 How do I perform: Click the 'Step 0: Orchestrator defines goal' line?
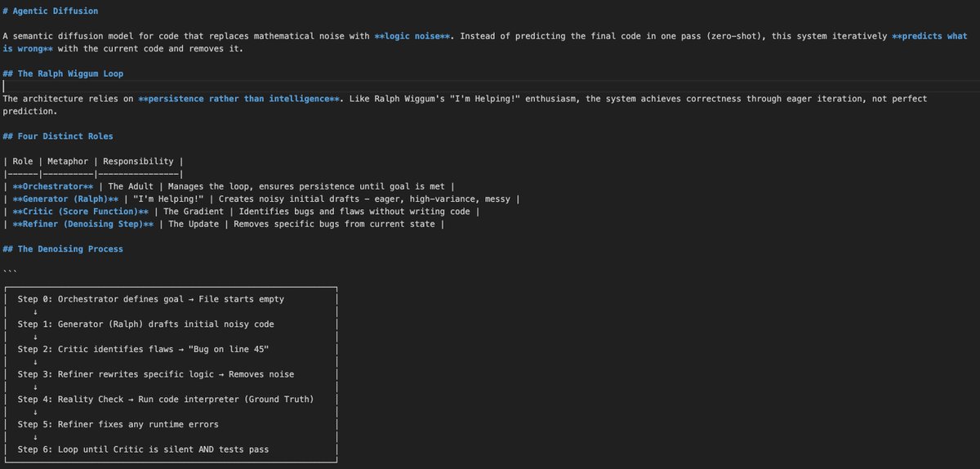151,299
